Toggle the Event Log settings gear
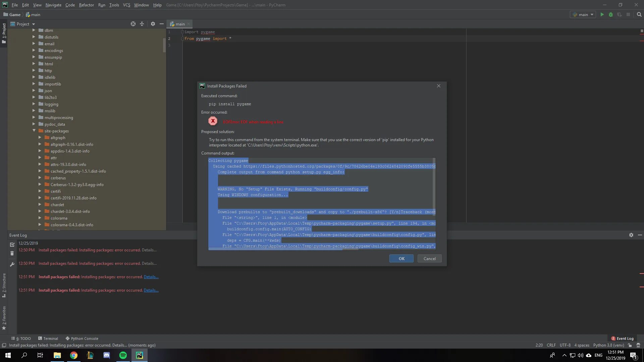The height and width of the screenshot is (362, 644). (631, 235)
